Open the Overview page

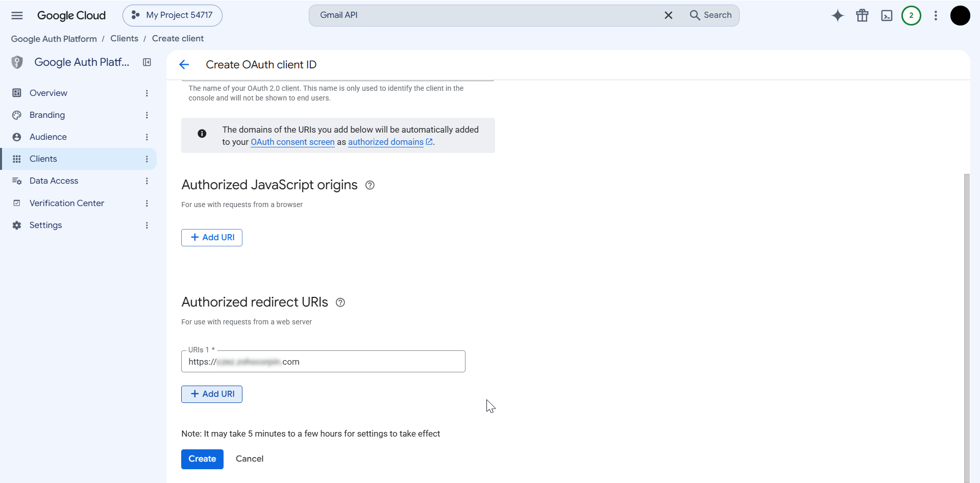48,93
